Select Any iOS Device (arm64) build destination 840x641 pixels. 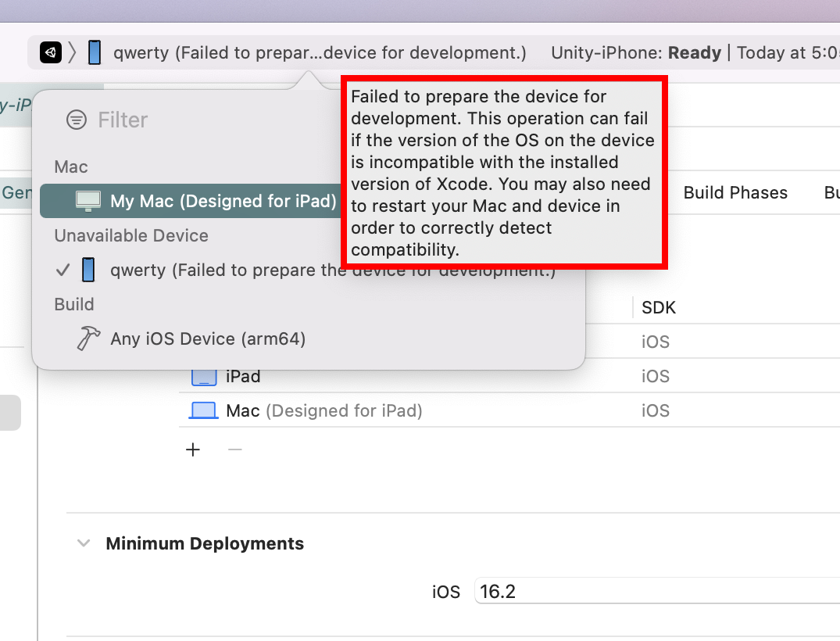click(308, 338)
